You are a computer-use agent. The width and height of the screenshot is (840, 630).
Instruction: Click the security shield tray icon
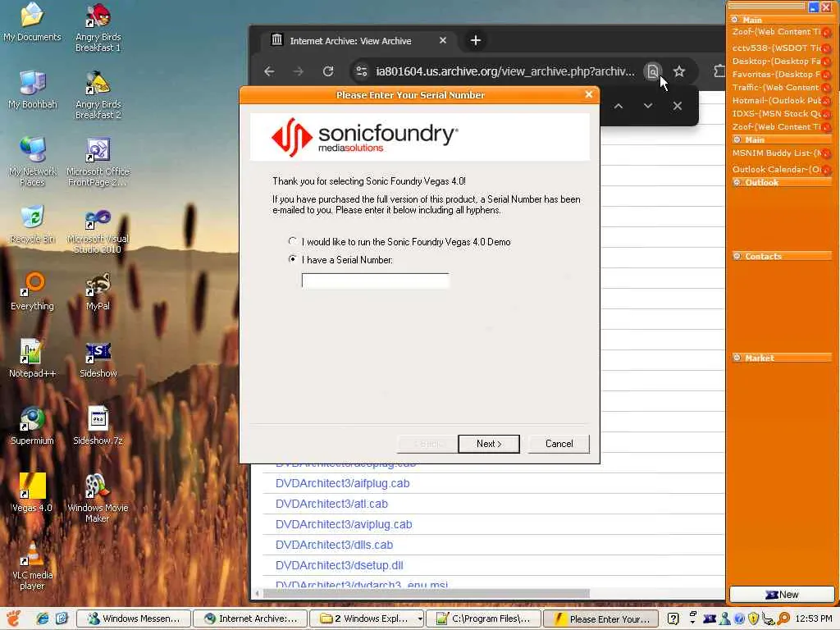click(x=753, y=619)
